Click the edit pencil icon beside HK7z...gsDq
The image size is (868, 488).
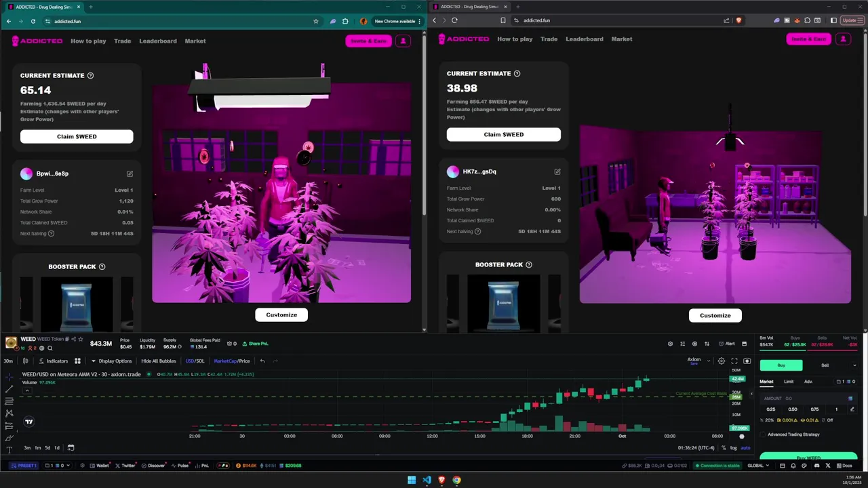557,171
